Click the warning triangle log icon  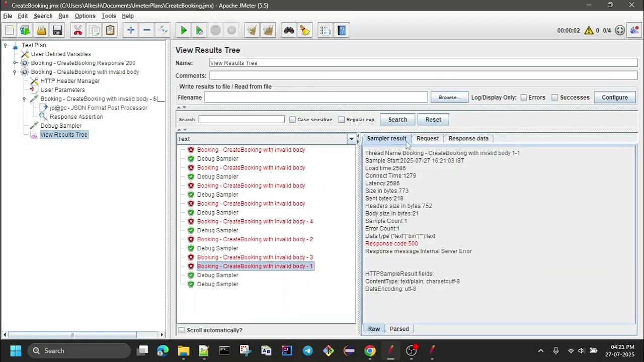(589, 31)
